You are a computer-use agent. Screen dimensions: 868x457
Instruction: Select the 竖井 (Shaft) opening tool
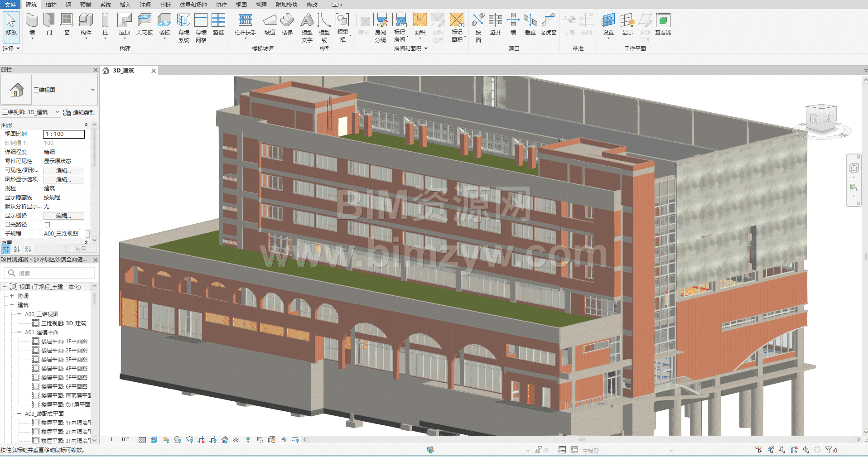(x=496, y=25)
